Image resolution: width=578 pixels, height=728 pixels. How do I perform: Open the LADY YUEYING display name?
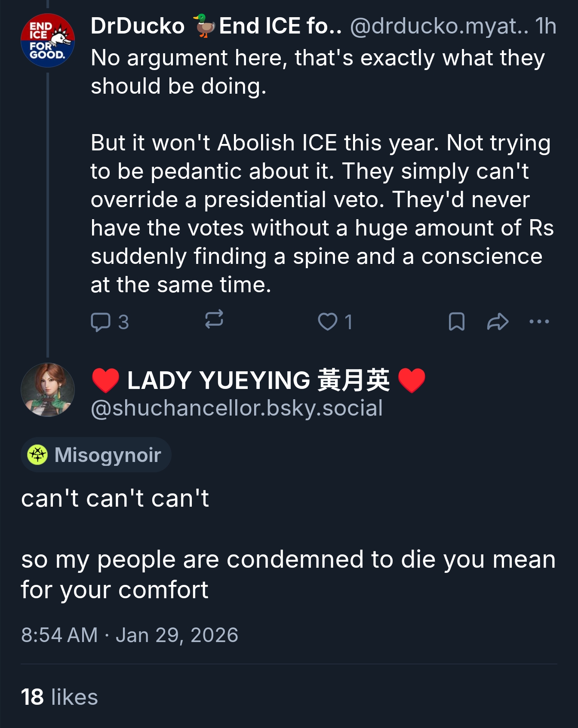(x=258, y=380)
